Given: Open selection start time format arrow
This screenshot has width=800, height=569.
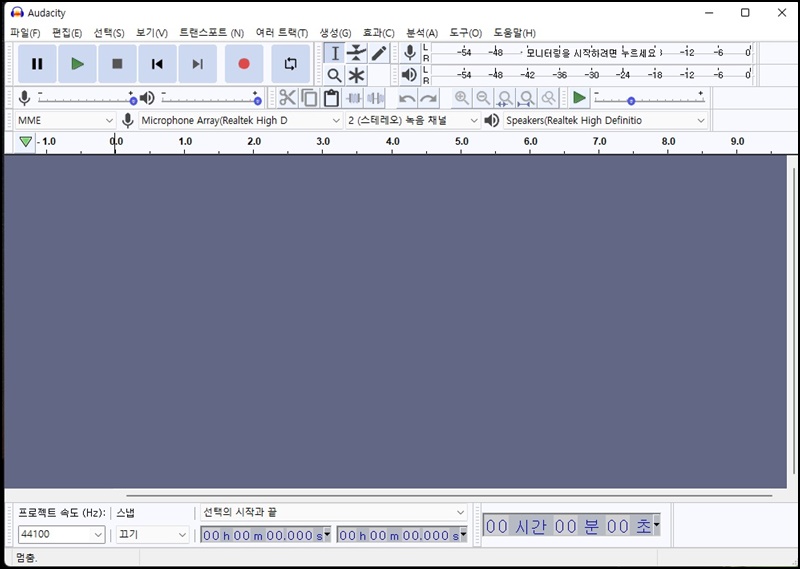Looking at the screenshot, I should 327,534.
